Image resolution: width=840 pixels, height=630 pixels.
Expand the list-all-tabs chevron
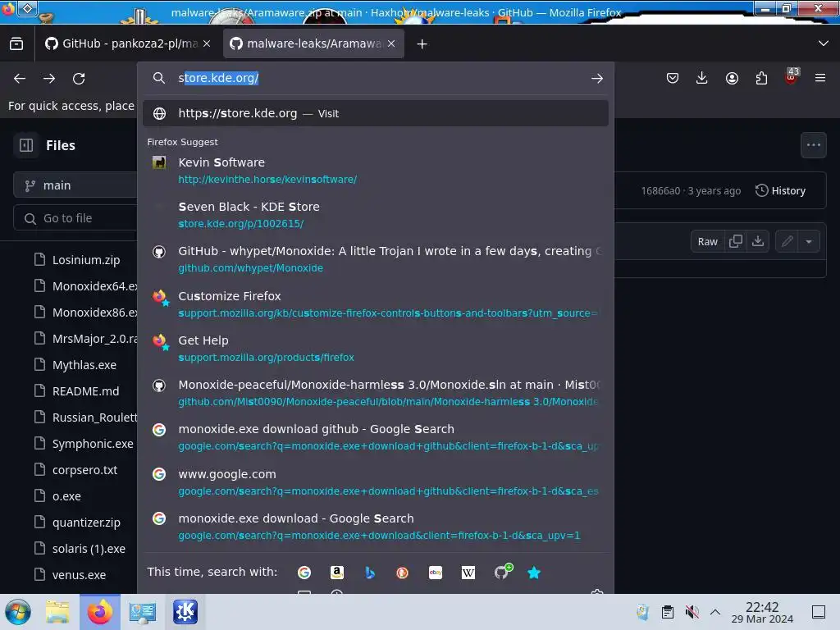click(x=824, y=43)
